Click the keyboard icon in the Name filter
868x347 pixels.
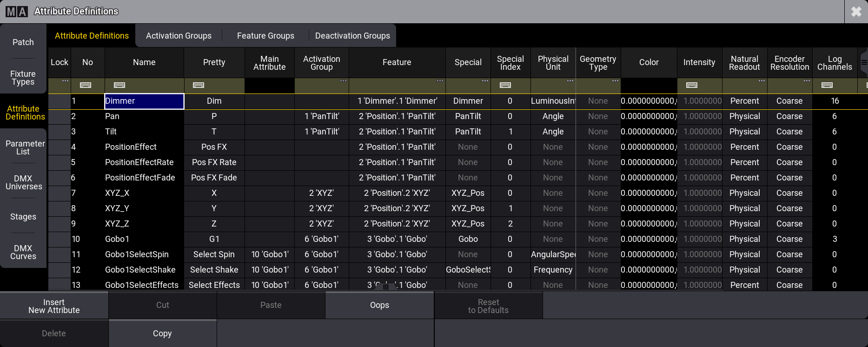pyautogui.click(x=119, y=85)
